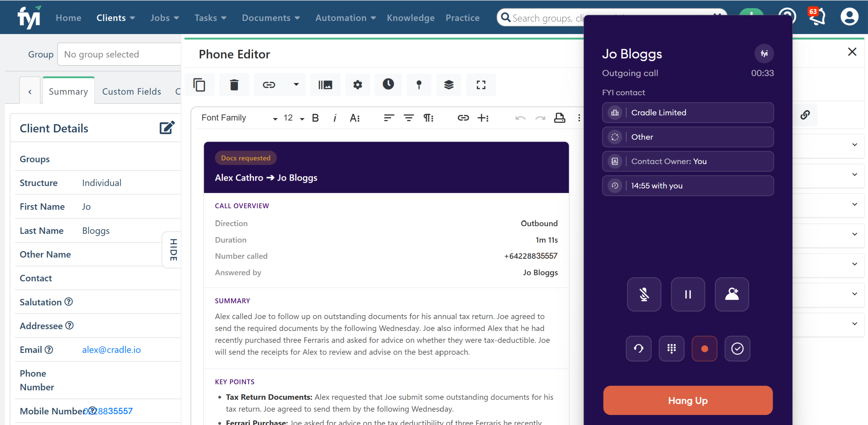Image resolution: width=868 pixels, height=425 pixels.
Task: Go to Practice page
Action: (x=462, y=18)
